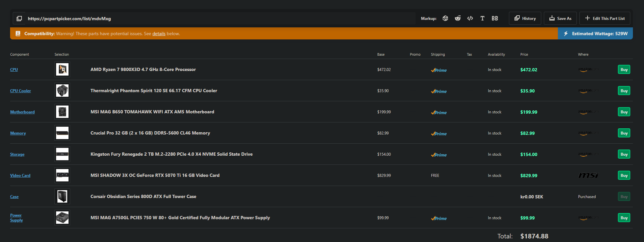Image resolution: width=644 pixels, height=242 pixels.
Task: Open the Motherboard component link
Action: 22,112
